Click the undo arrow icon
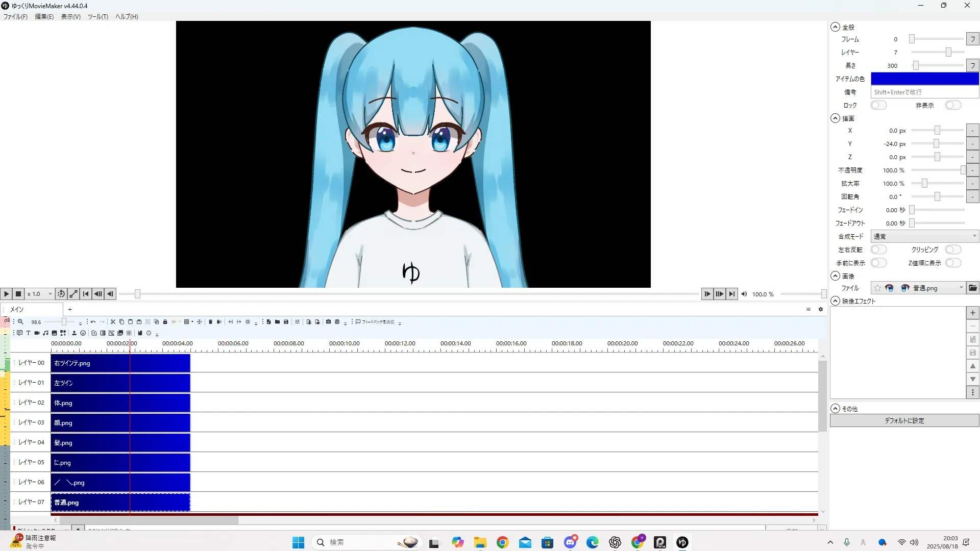980x551 pixels. [93, 322]
